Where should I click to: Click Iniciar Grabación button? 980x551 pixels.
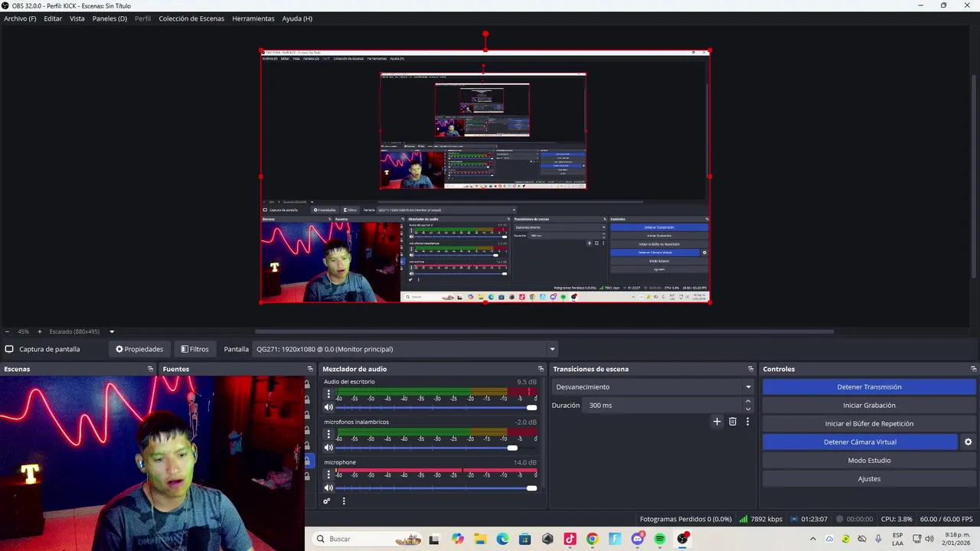[869, 405]
